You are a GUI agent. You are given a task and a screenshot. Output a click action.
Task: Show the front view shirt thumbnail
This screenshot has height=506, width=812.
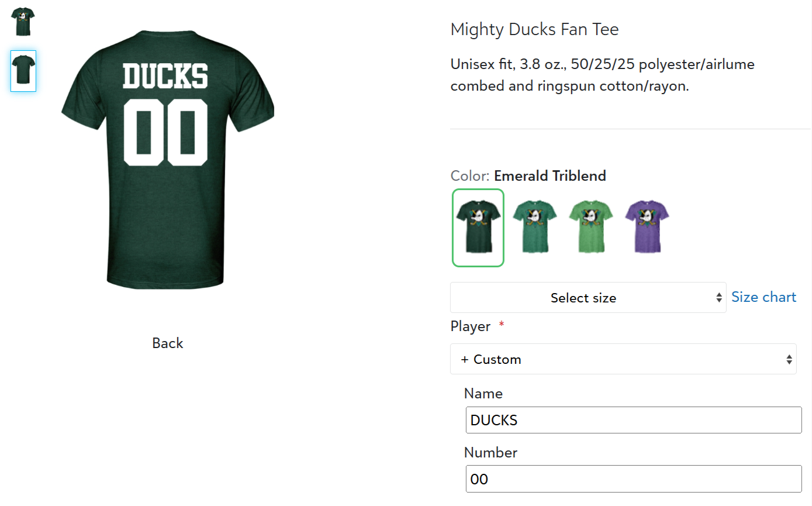coord(23,22)
